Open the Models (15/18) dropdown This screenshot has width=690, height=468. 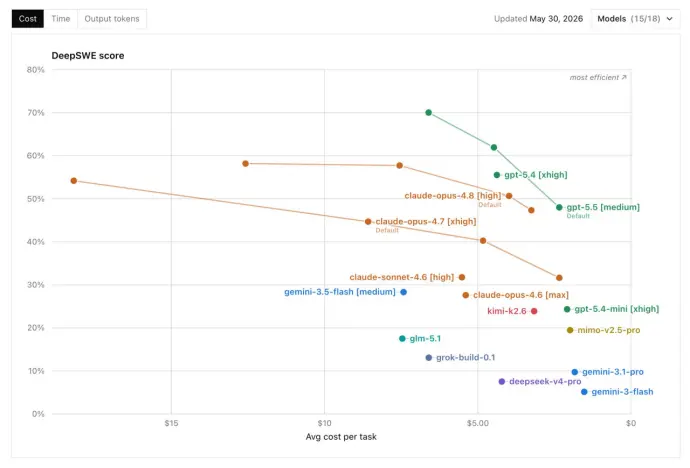(635, 19)
